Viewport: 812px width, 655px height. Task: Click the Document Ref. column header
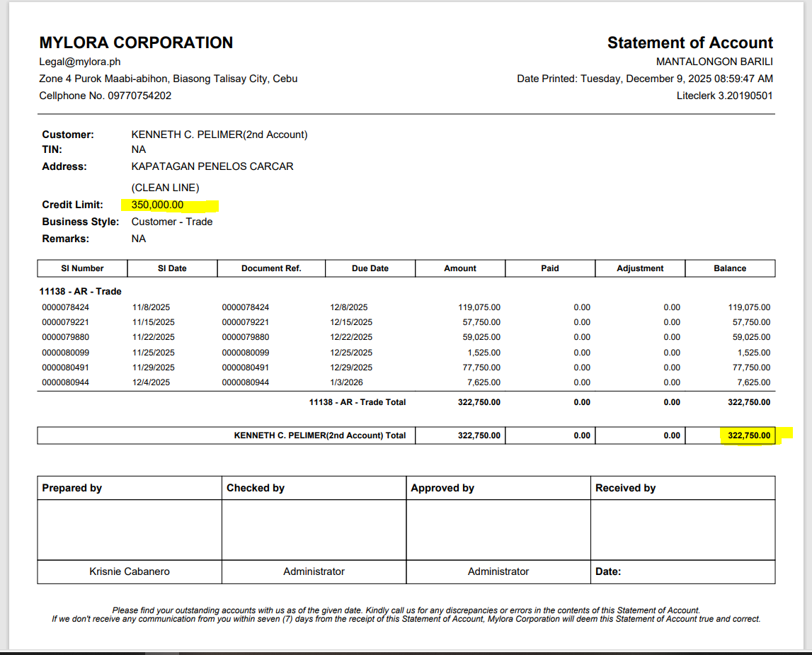pyautogui.click(x=271, y=268)
